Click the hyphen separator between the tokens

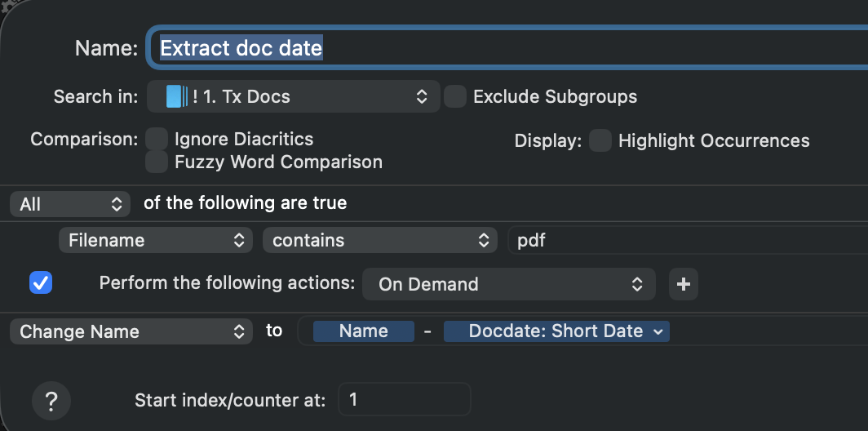click(x=427, y=331)
